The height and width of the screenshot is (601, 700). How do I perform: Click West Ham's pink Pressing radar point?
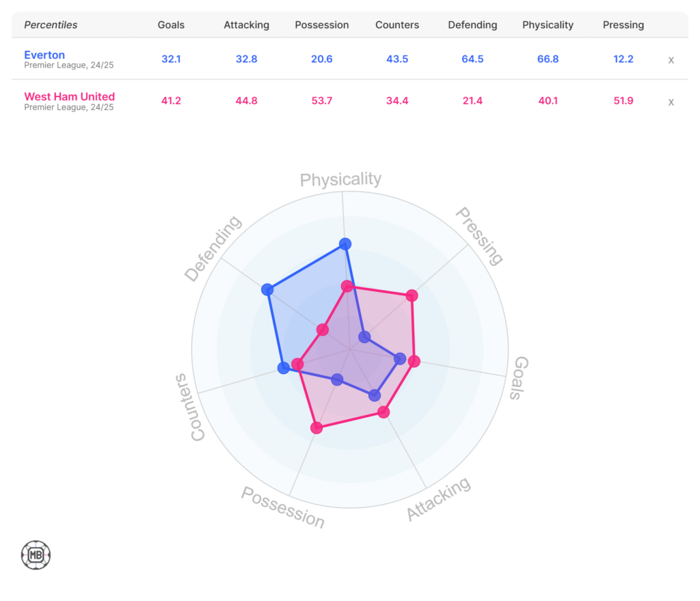[x=412, y=295]
